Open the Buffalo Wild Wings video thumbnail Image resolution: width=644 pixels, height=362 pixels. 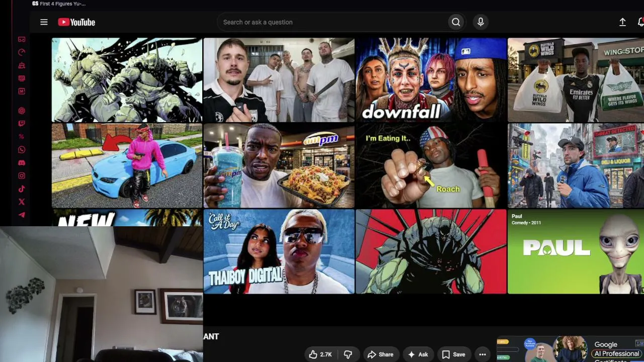coord(576,80)
